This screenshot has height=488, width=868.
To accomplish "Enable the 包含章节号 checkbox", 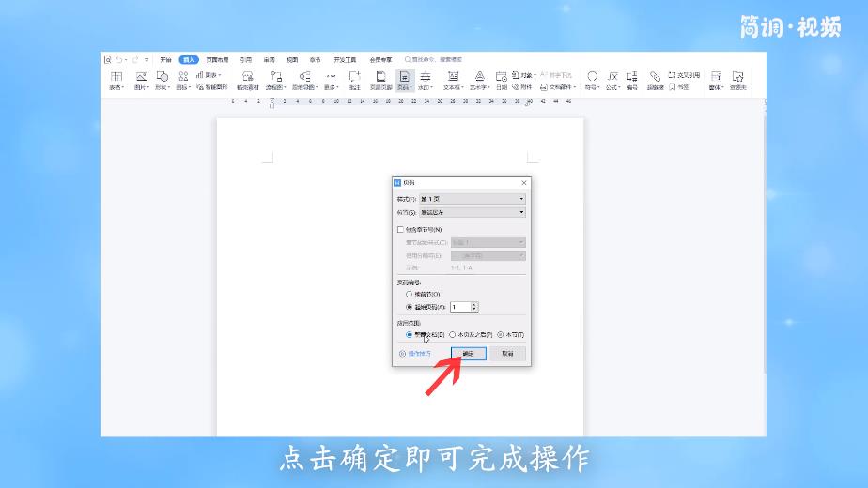I will pos(400,229).
